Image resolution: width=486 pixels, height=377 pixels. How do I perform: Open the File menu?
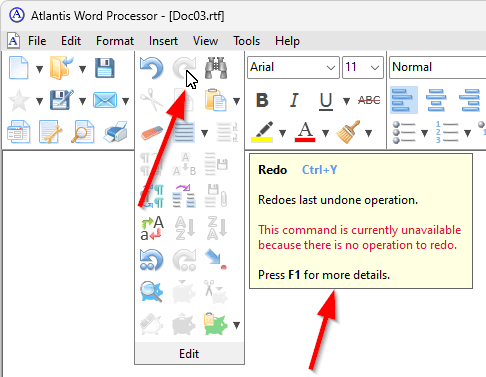[x=37, y=41]
